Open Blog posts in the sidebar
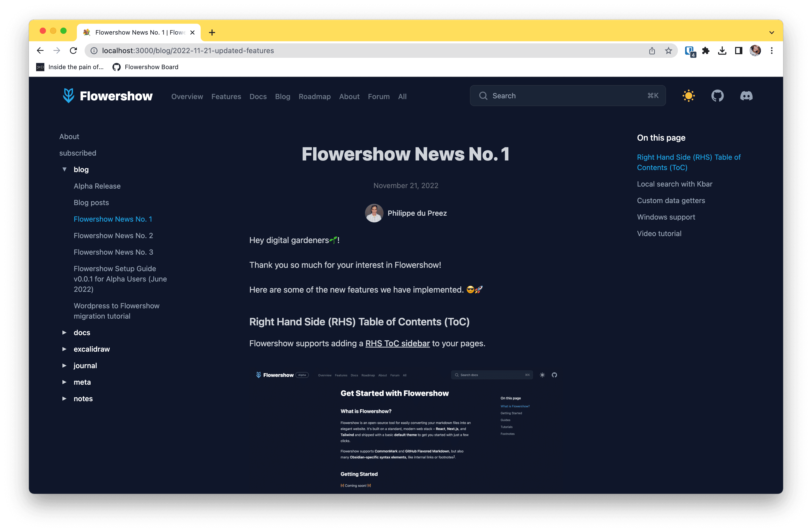This screenshot has width=812, height=532. click(91, 203)
